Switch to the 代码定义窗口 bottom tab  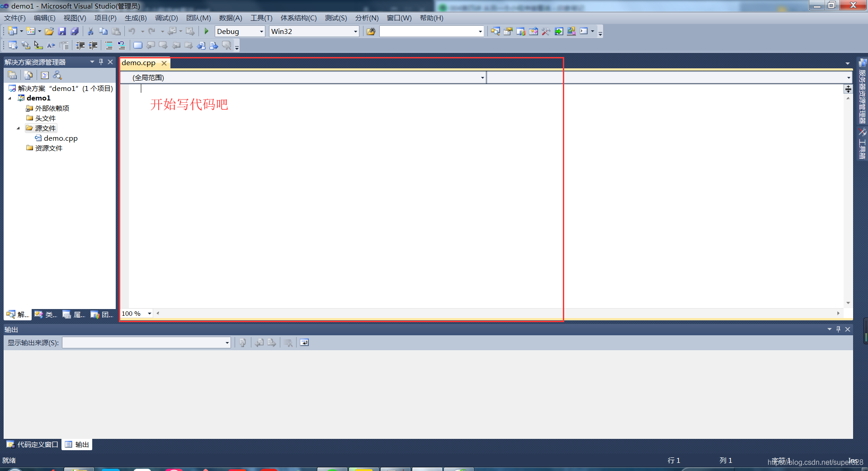33,445
